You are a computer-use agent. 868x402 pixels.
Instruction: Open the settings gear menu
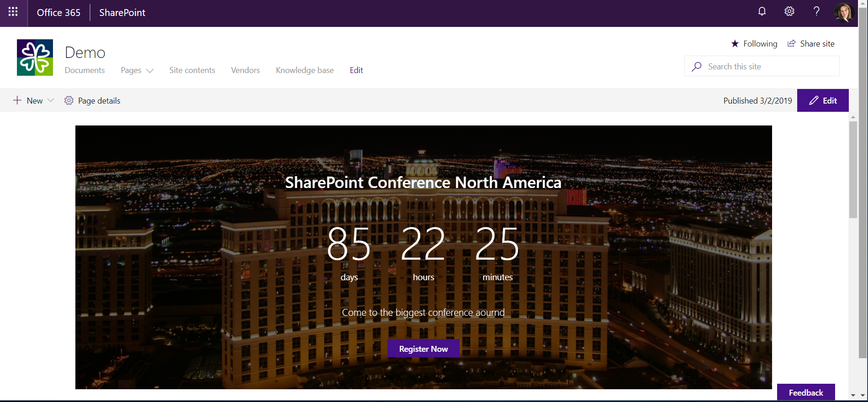pos(789,11)
